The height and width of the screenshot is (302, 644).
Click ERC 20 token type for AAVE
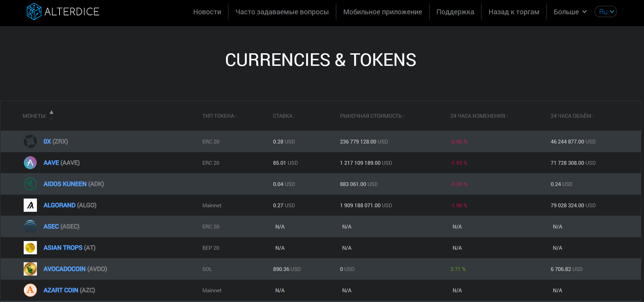click(211, 163)
